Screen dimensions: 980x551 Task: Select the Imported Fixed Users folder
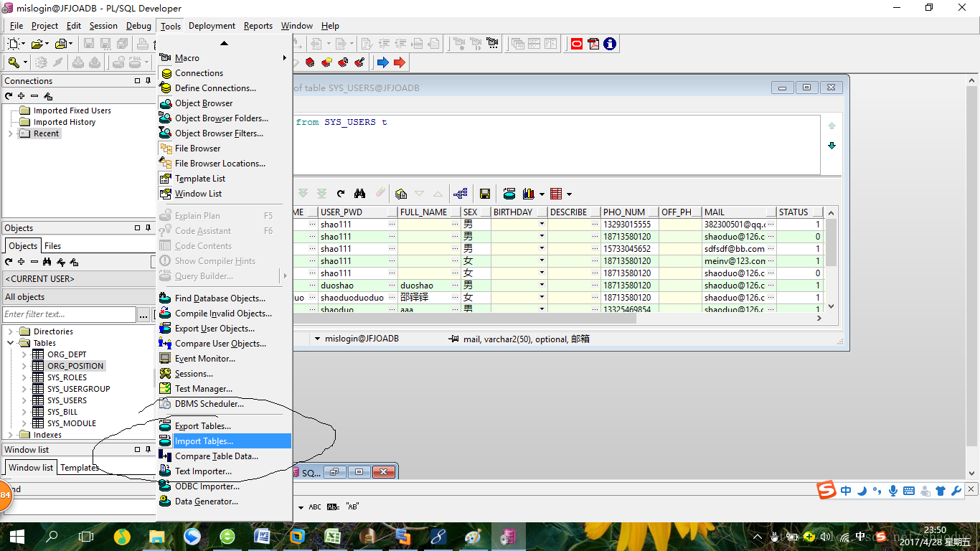click(x=72, y=110)
